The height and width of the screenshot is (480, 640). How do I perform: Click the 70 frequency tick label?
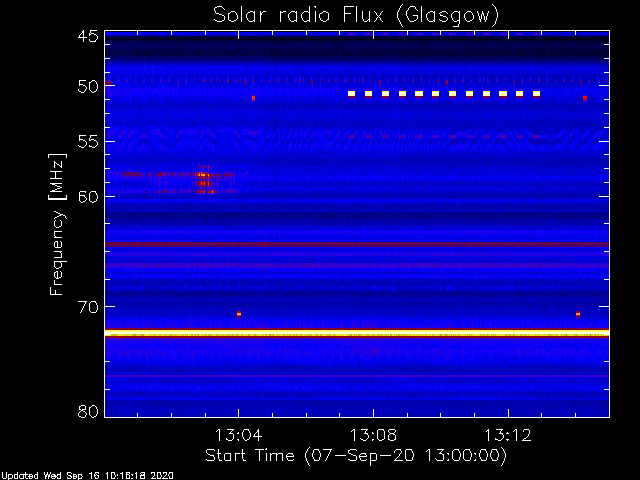click(88, 307)
